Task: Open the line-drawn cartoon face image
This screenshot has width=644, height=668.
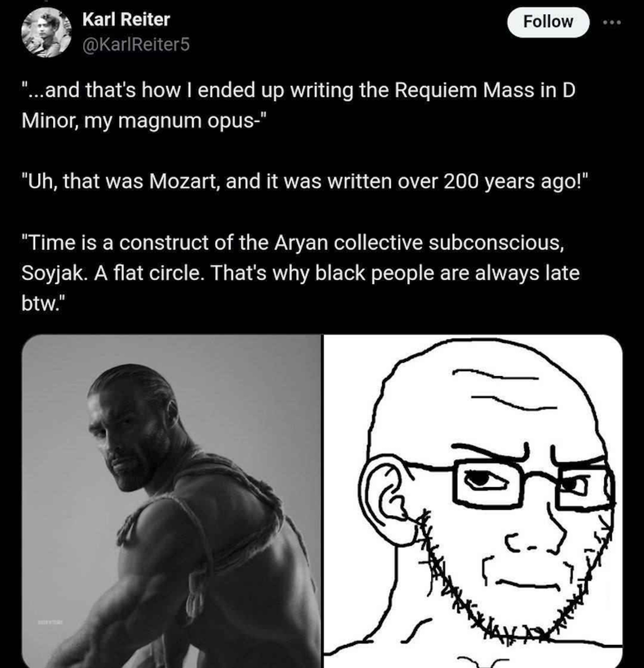Action: point(473,501)
